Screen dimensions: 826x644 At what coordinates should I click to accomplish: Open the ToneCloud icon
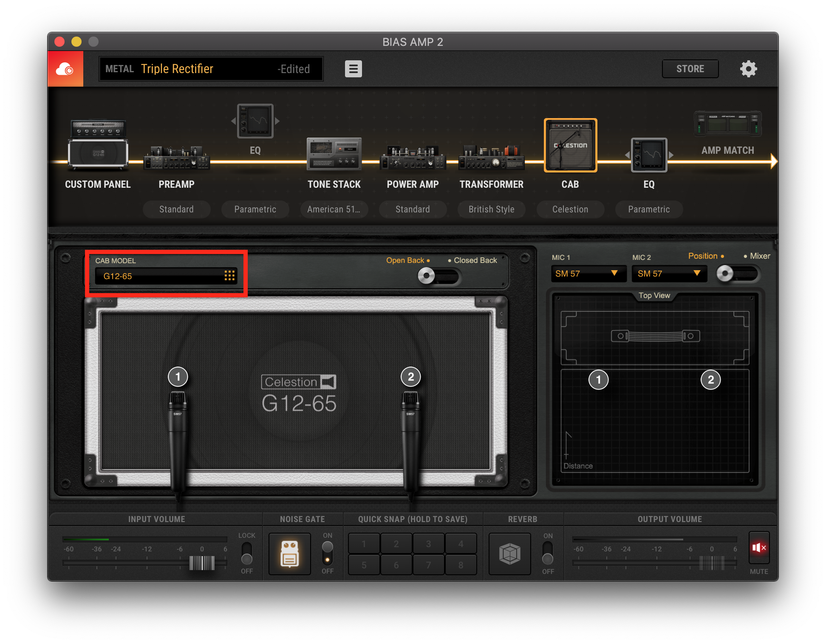coord(65,69)
